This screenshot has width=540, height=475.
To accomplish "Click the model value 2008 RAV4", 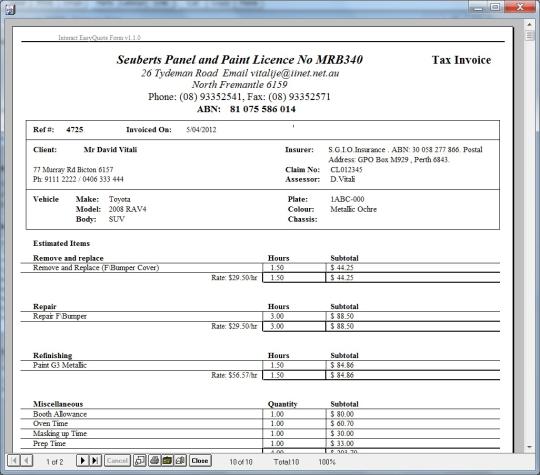I will click(x=127, y=209).
